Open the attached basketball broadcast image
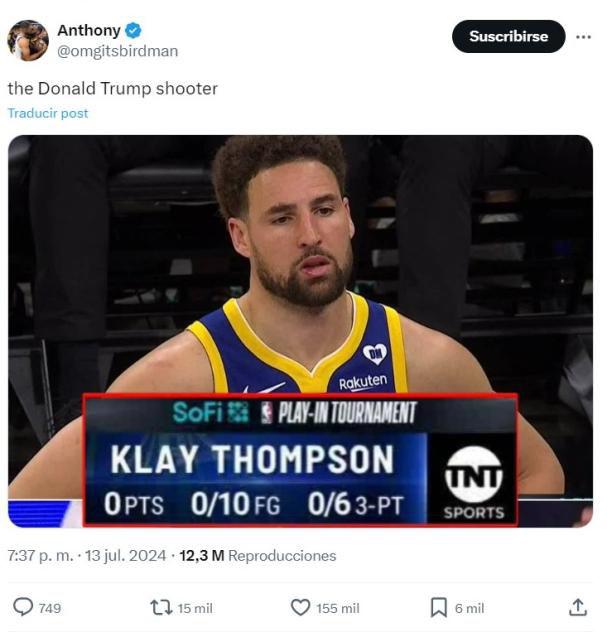 300,330
